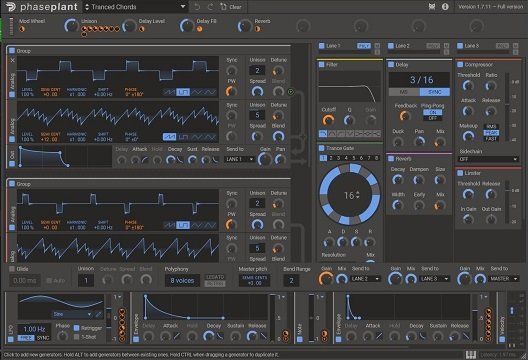Select the low-pass filter type icon in Filter
The image size is (528, 360).
point(323,134)
